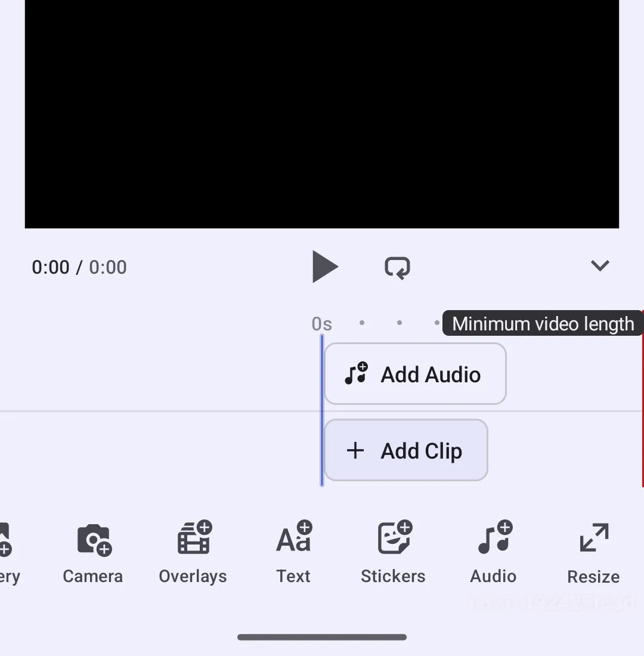Collapse the preview with the down chevron
Viewport: 644px width, 656px height.
click(x=600, y=266)
